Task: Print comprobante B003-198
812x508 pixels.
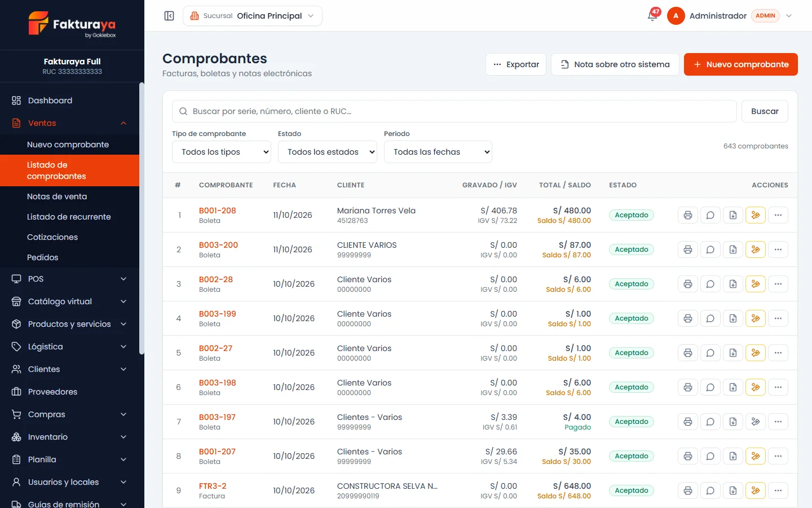Action: [688, 387]
